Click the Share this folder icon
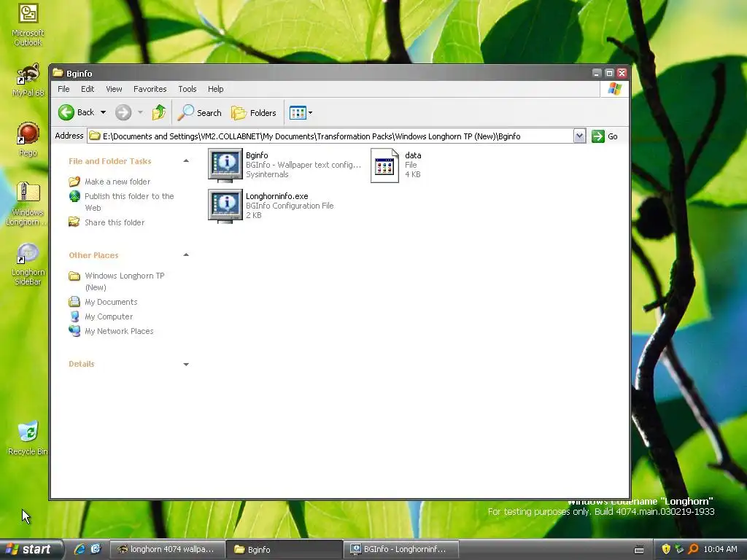Viewport: 747px width, 560px height. 74,222
